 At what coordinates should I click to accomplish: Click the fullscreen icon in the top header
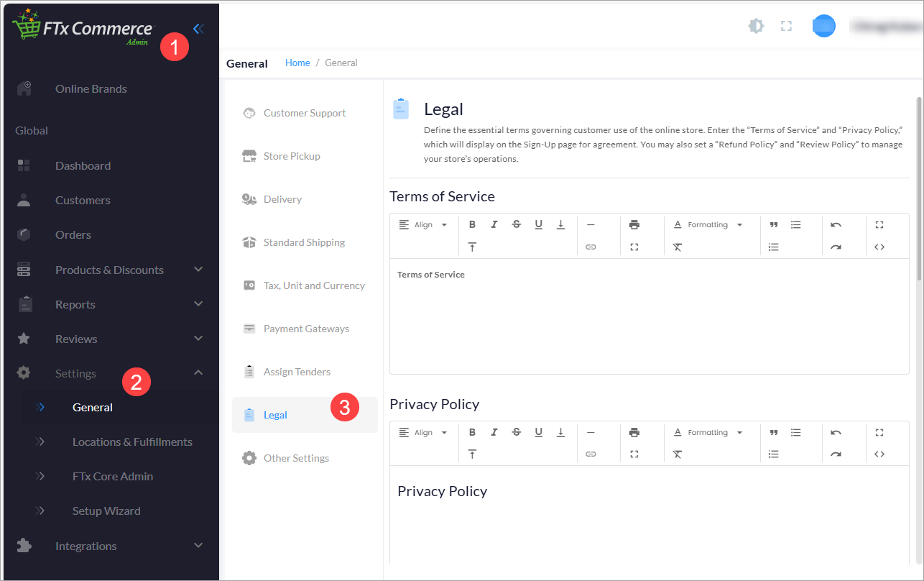click(x=786, y=27)
